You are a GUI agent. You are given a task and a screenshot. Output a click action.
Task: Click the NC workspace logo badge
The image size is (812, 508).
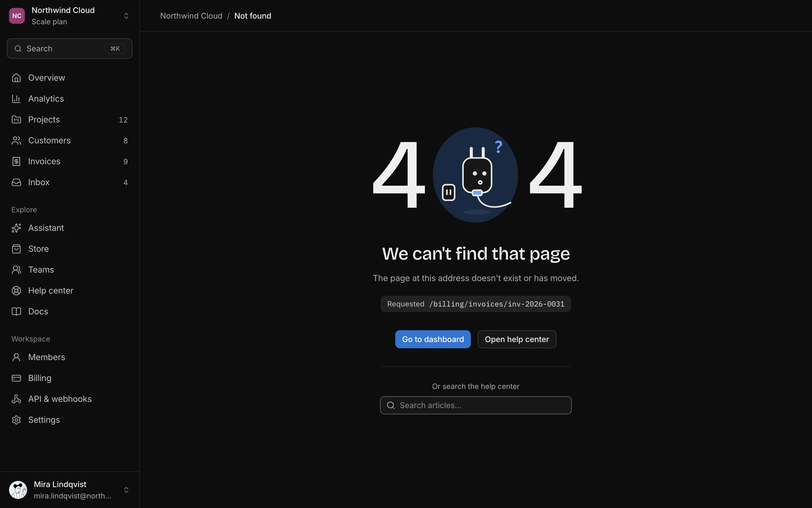tap(17, 16)
